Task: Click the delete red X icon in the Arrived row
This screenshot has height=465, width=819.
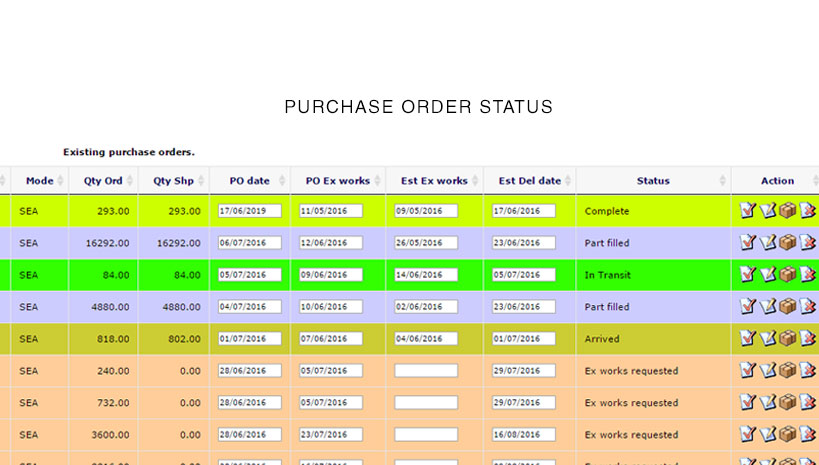Action: pos(807,339)
